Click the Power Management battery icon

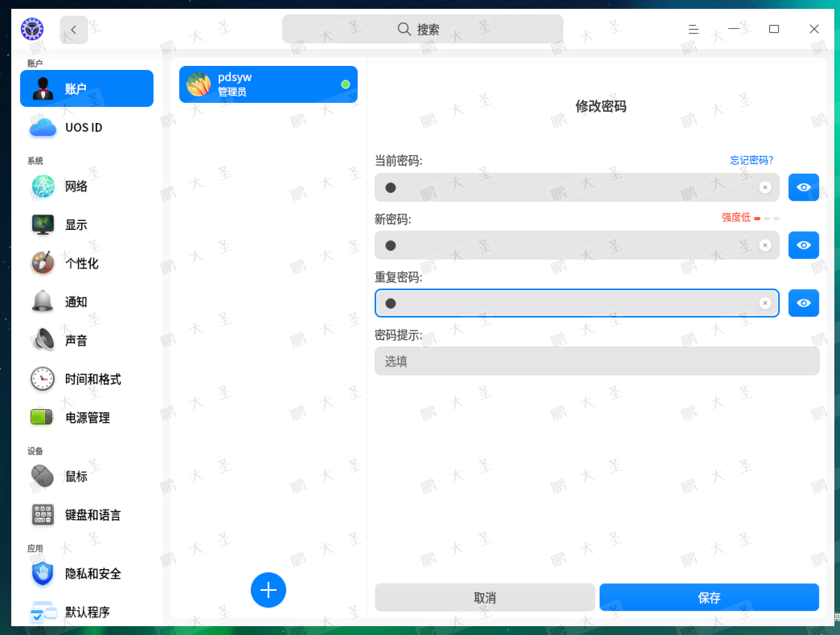42,417
